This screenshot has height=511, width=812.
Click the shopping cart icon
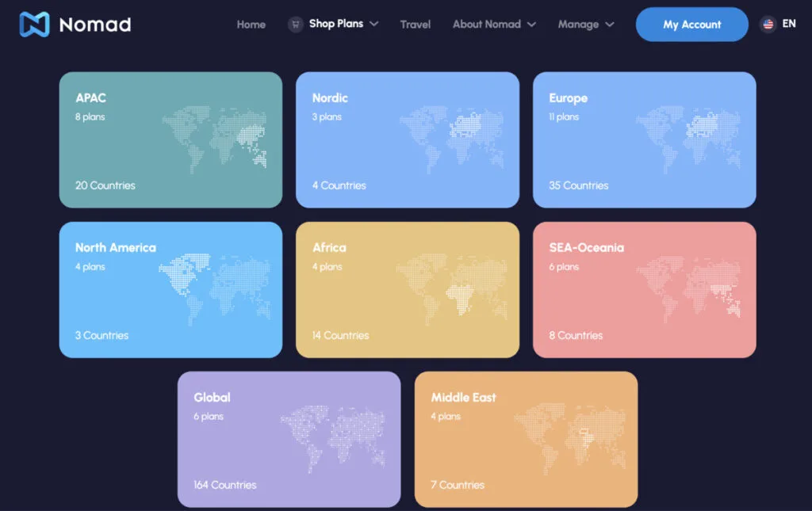[296, 25]
